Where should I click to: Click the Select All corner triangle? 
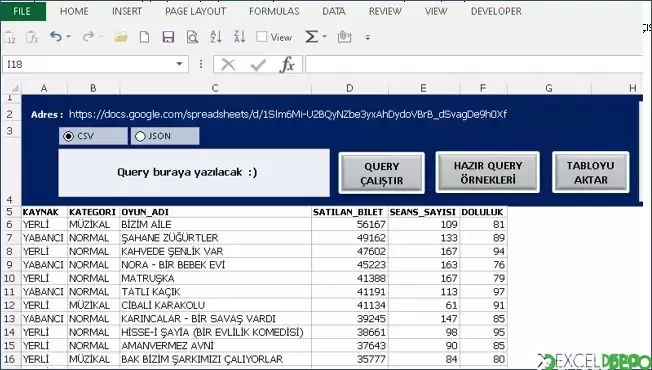coord(14,88)
